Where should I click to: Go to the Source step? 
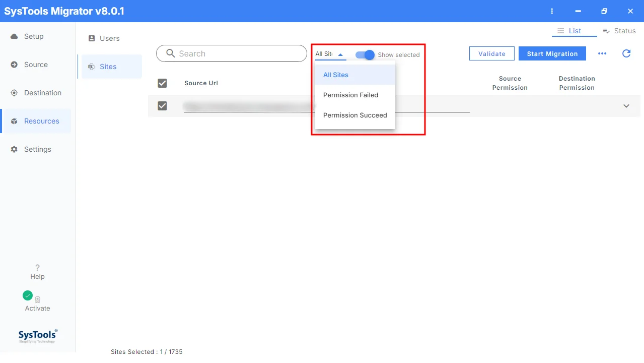[x=35, y=65]
